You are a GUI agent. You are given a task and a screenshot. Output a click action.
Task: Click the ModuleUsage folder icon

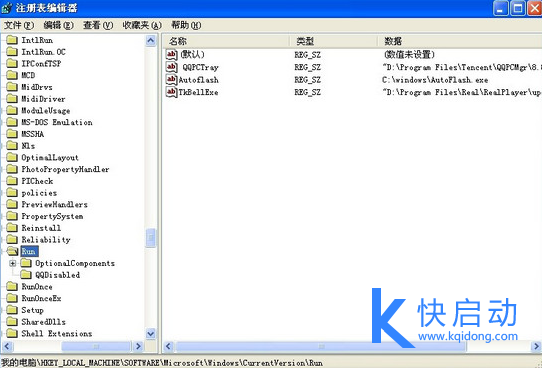[12, 111]
